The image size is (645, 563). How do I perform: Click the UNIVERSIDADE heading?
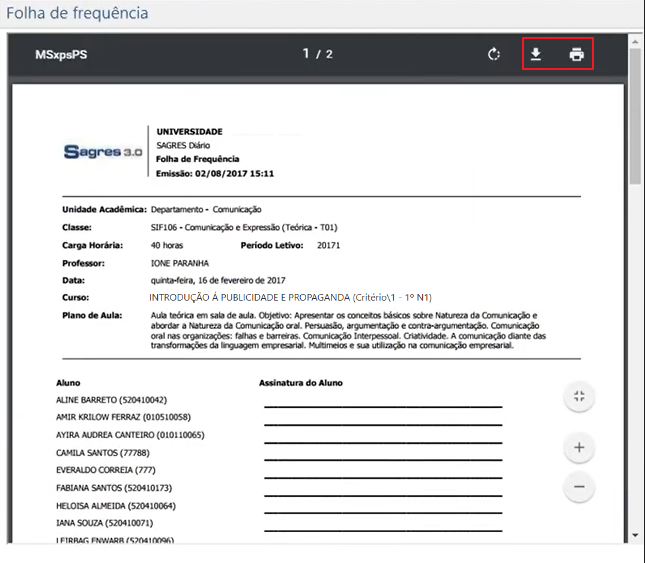(189, 132)
